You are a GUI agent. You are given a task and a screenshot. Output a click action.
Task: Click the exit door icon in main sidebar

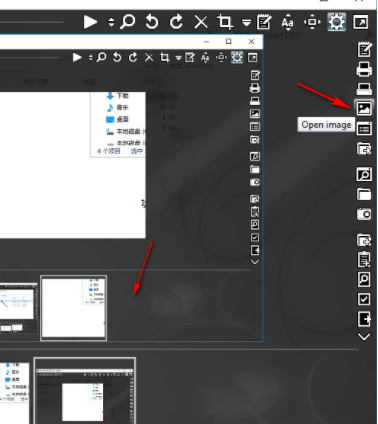pos(364,319)
